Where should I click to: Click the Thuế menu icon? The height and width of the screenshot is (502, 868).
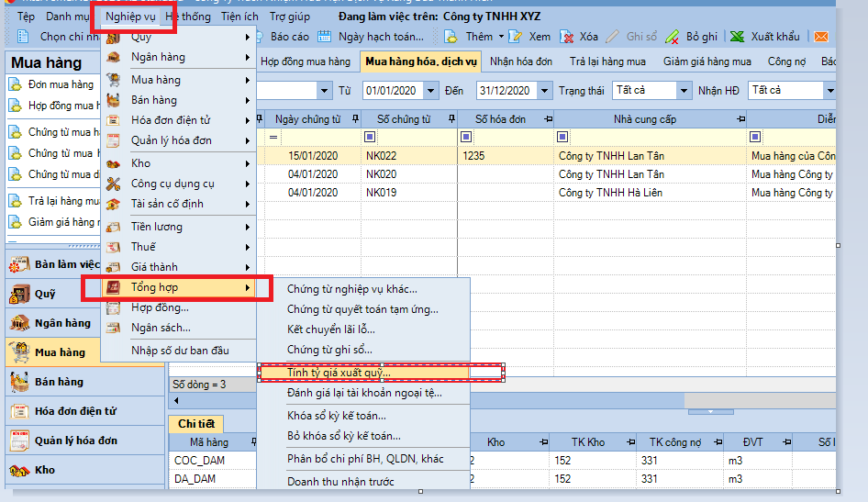(114, 247)
